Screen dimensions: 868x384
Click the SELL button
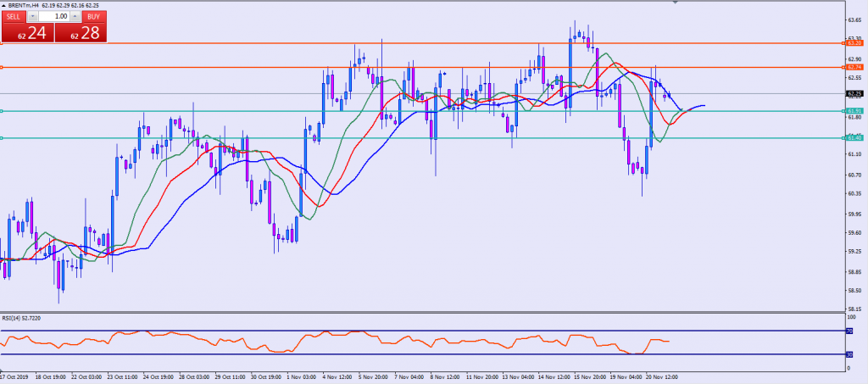coord(14,16)
